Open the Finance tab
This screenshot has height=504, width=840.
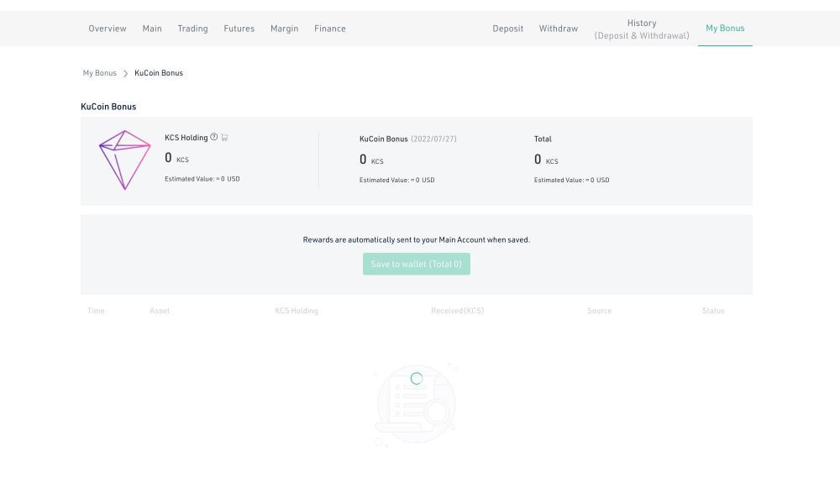tap(330, 29)
